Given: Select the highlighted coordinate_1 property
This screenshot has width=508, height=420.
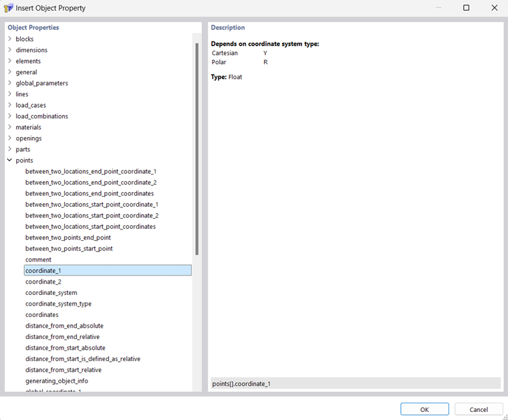Looking at the screenshot, I should (x=108, y=270).
